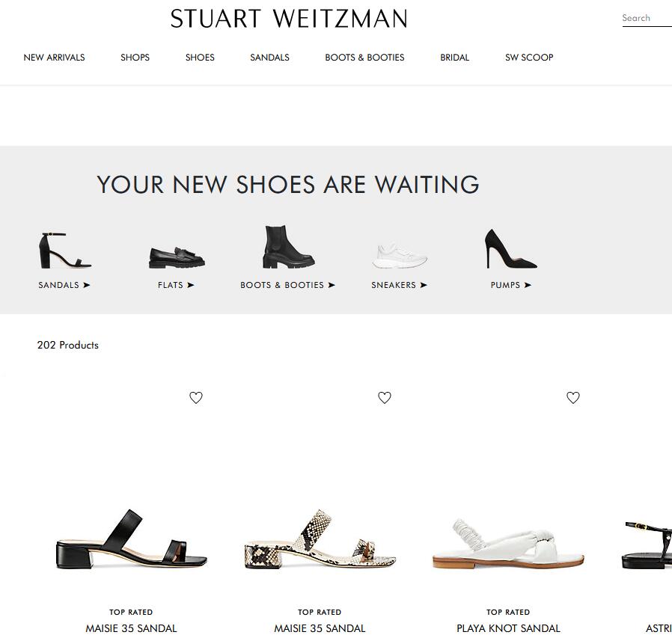Open the SW Scoop page

(x=529, y=58)
